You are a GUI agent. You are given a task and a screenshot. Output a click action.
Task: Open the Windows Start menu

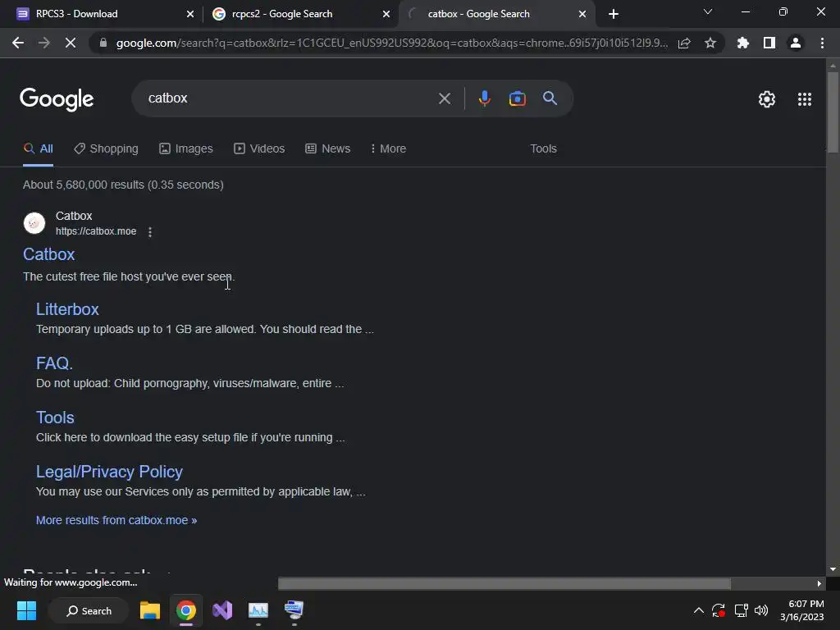(26, 610)
